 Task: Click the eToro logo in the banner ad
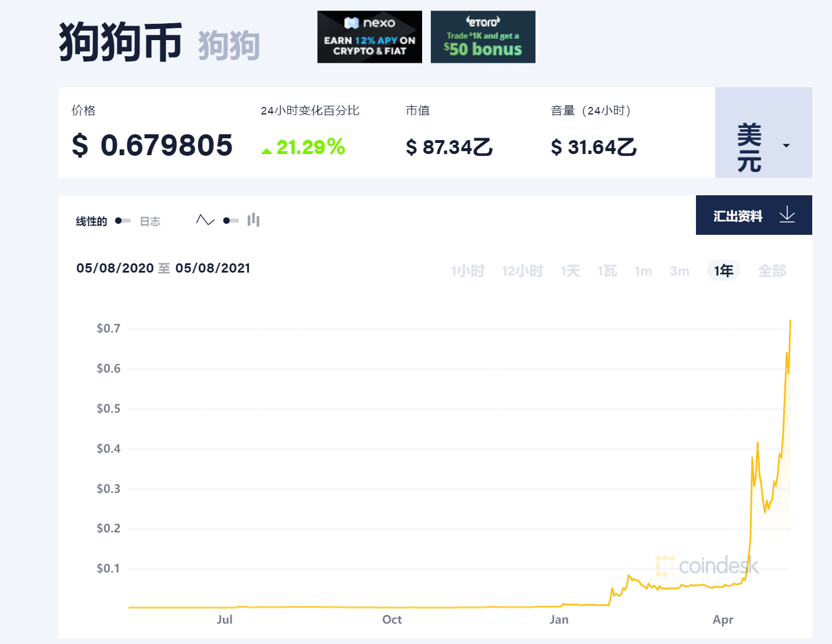(483, 22)
